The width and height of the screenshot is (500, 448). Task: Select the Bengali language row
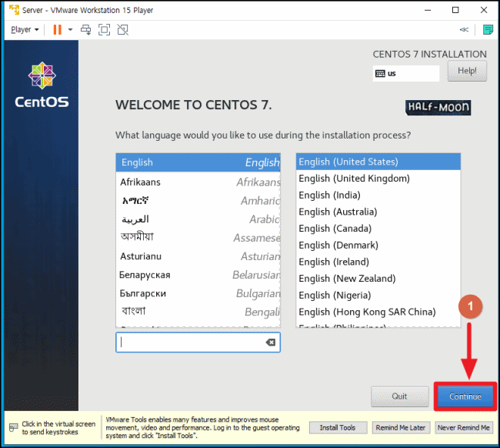point(198,312)
